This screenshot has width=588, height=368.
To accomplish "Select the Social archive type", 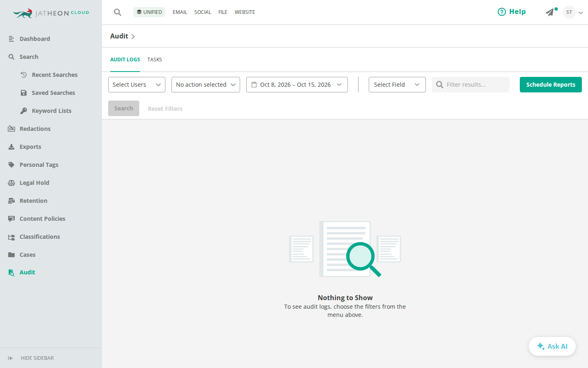I will 203,12.
